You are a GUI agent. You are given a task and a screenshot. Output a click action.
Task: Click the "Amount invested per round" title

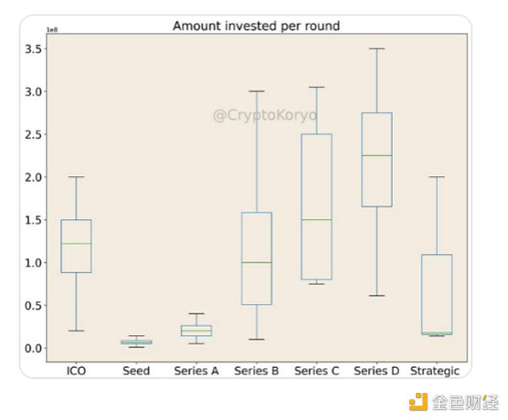[256, 25]
